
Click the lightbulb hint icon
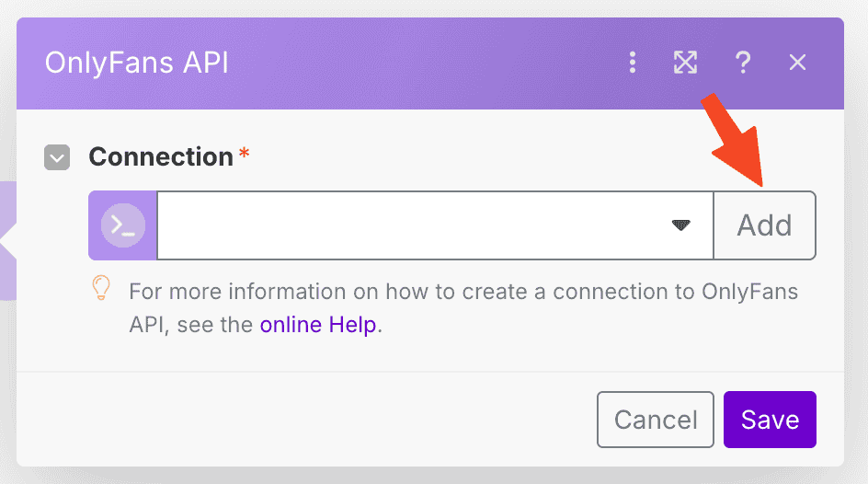click(101, 290)
